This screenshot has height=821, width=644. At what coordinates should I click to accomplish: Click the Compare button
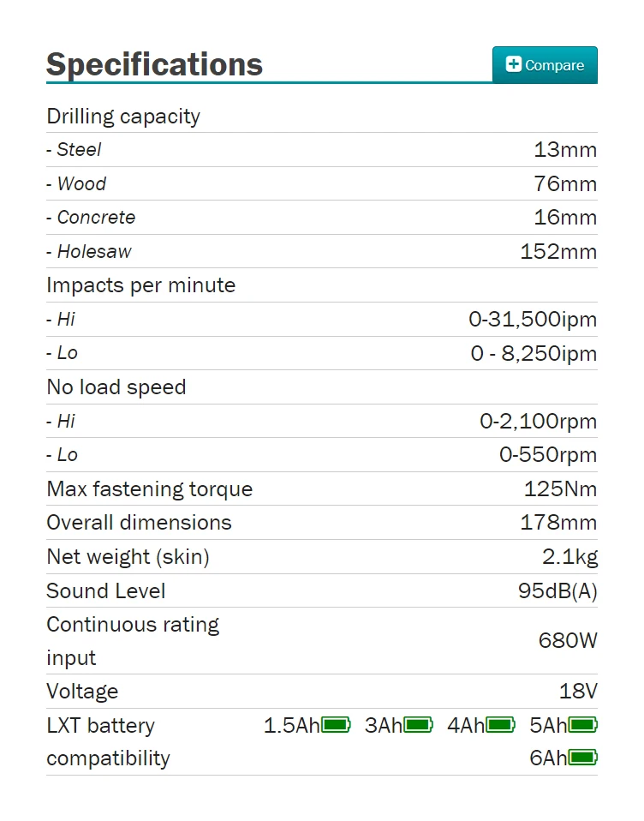pos(545,65)
